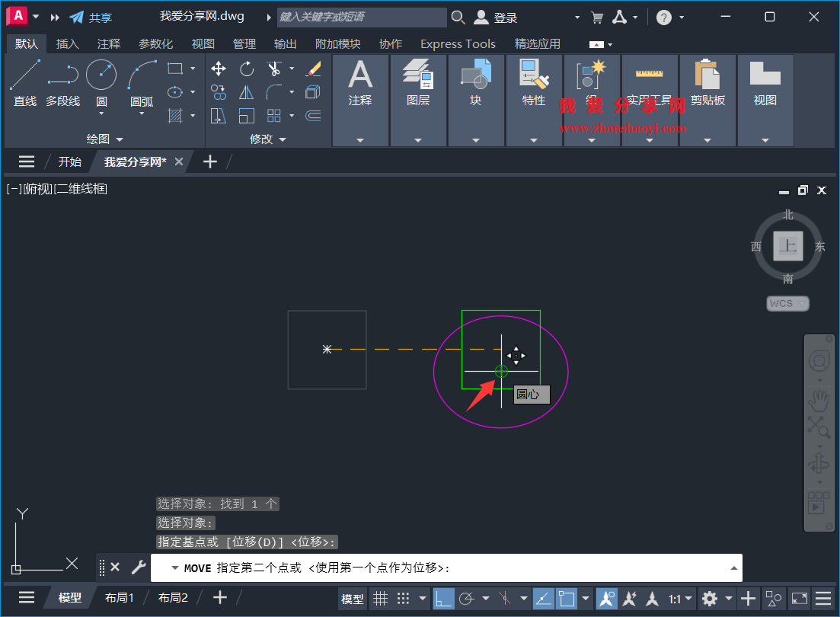
Task: Expand the 绘图 draw panel
Action: click(x=105, y=139)
